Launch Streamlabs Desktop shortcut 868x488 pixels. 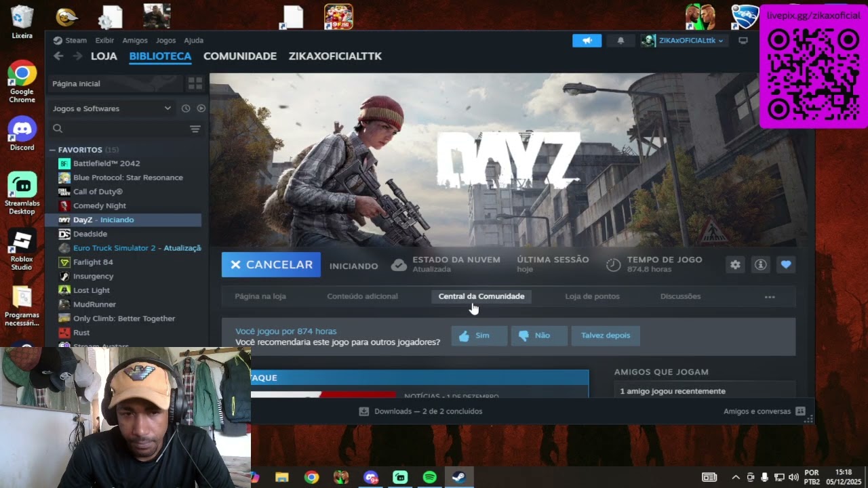tap(22, 193)
